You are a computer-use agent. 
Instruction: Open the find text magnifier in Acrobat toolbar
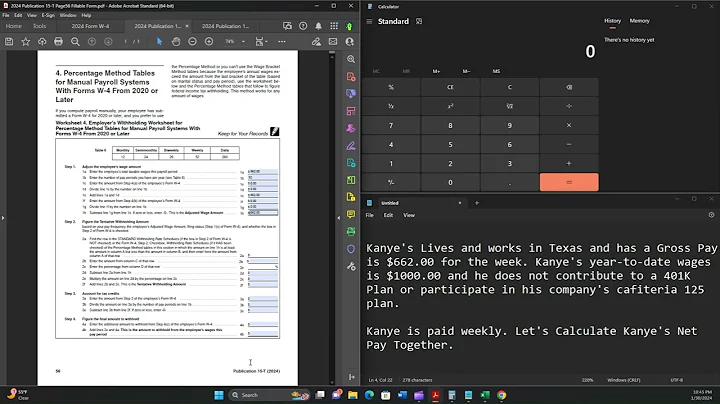pos(75,42)
